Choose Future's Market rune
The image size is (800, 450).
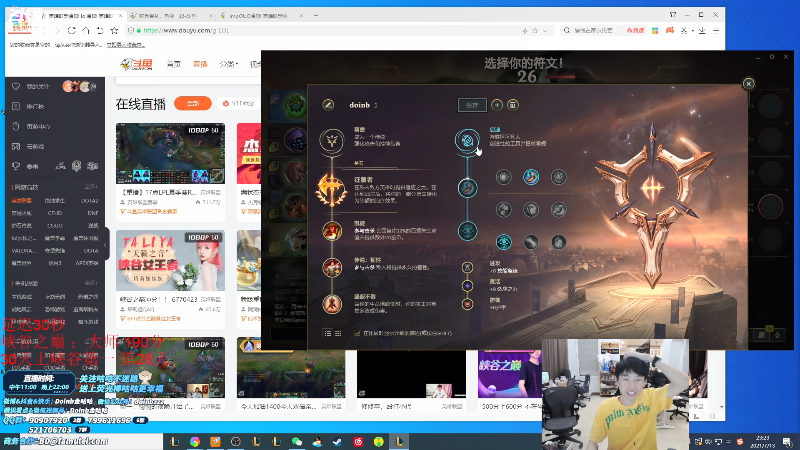(x=504, y=210)
